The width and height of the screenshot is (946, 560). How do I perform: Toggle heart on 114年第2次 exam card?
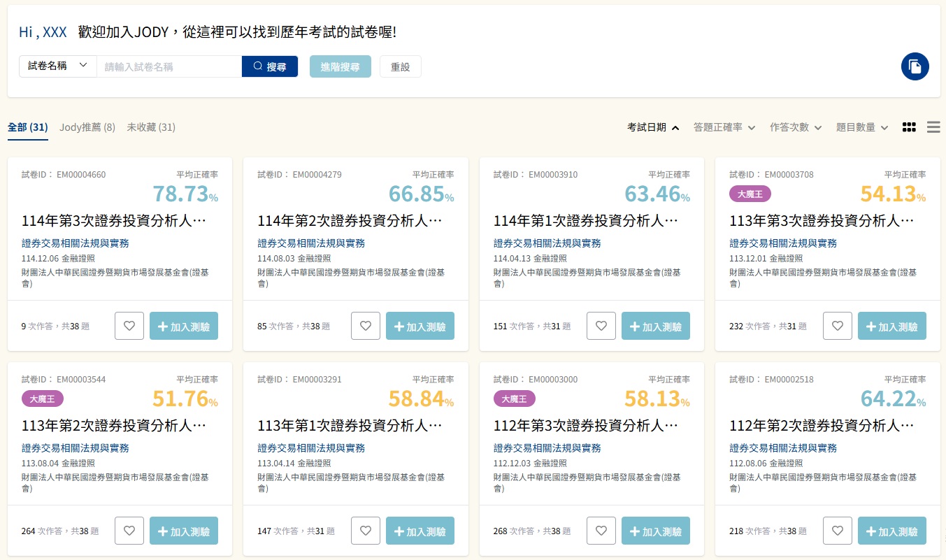(x=365, y=326)
